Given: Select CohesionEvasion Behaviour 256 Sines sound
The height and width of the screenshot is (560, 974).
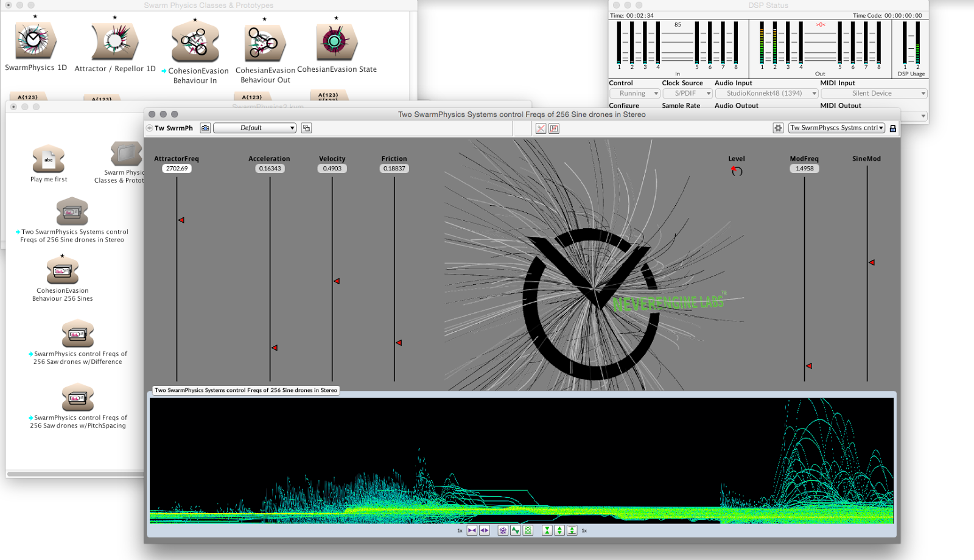Looking at the screenshot, I should [x=63, y=271].
